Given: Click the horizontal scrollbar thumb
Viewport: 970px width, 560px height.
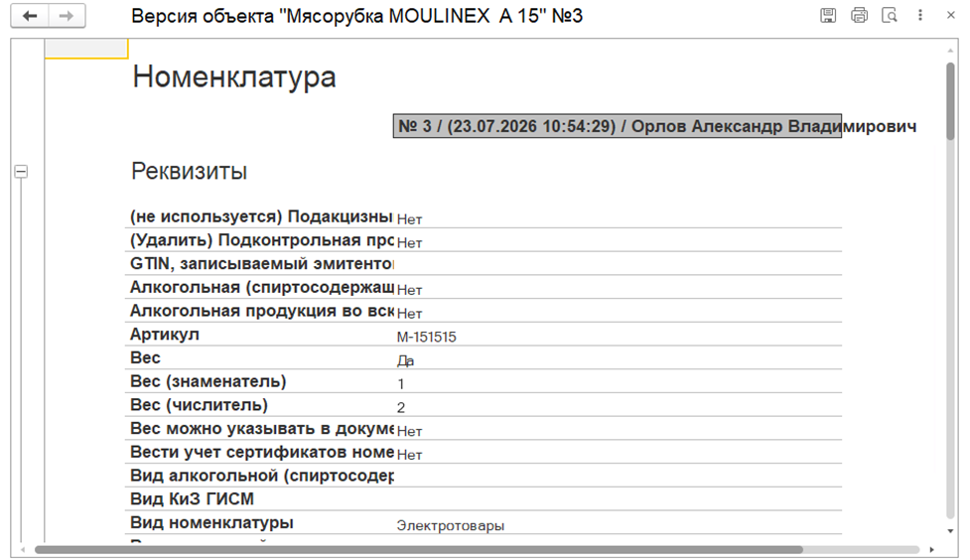Looking at the screenshot, I should tap(419, 549).
